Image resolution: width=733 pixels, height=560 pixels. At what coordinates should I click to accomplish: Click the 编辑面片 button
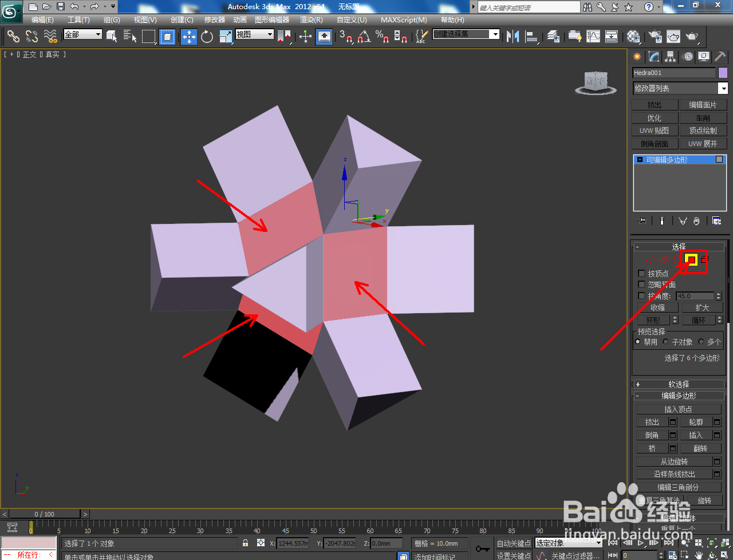coord(703,105)
